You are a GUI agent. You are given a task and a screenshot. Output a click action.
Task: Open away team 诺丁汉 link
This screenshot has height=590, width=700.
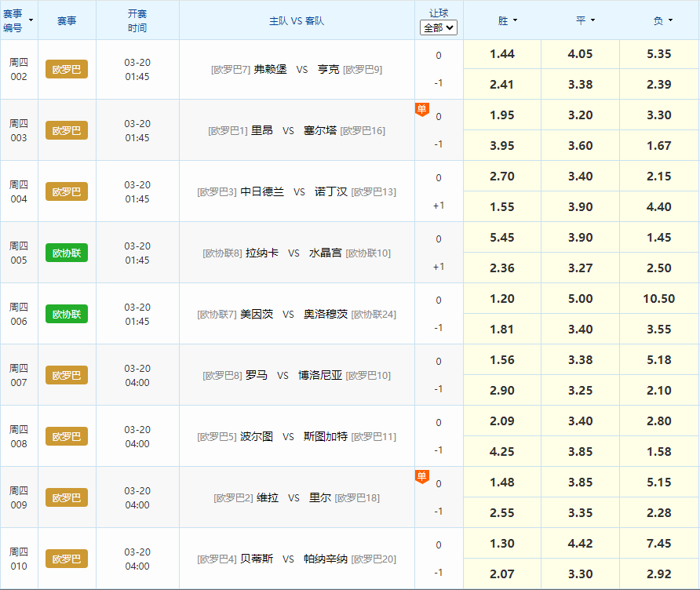click(x=331, y=191)
